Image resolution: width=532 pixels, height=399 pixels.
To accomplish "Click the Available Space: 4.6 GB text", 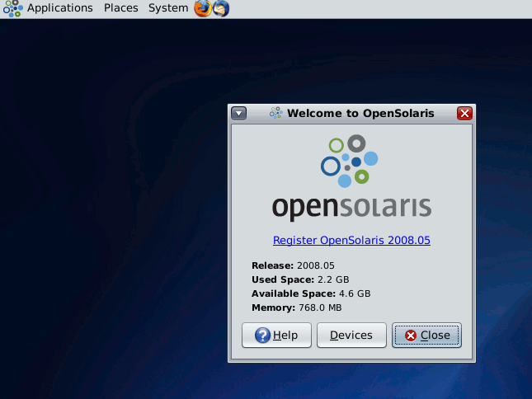I will pos(311,293).
